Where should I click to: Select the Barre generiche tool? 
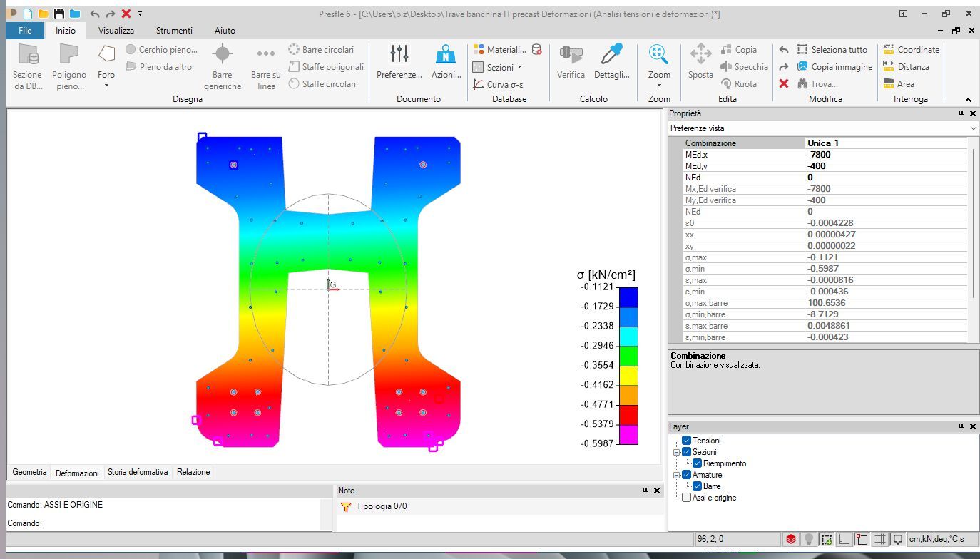pyautogui.click(x=223, y=55)
